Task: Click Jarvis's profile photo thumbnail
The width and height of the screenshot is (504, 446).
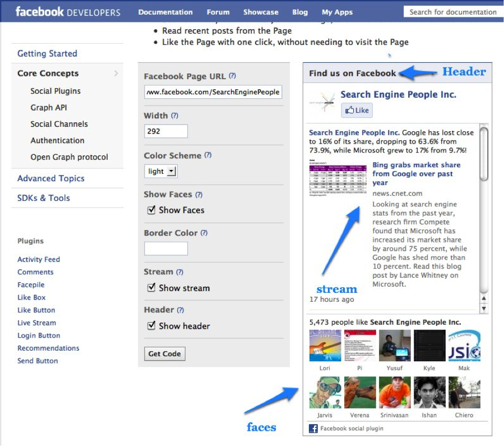Action: pos(325,393)
